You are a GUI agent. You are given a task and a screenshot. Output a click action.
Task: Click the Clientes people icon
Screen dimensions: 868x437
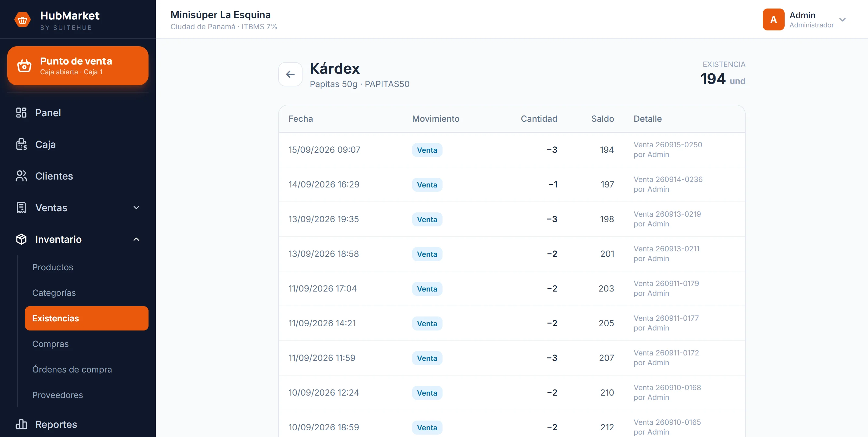pyautogui.click(x=21, y=176)
